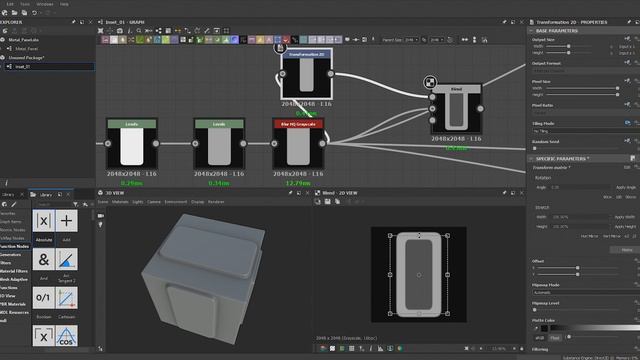640x360 pixels.
Task: Click the camera icon in graph toolbar
Action: (x=120, y=31)
